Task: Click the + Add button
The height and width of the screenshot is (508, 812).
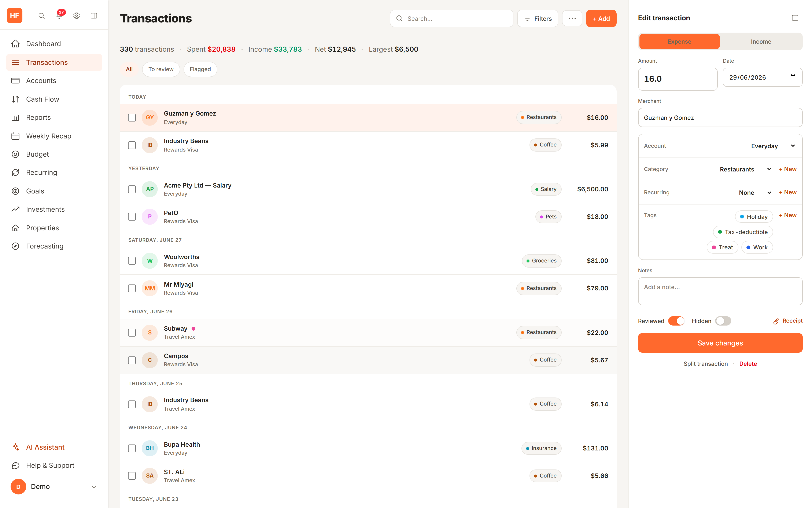Action: click(x=601, y=18)
